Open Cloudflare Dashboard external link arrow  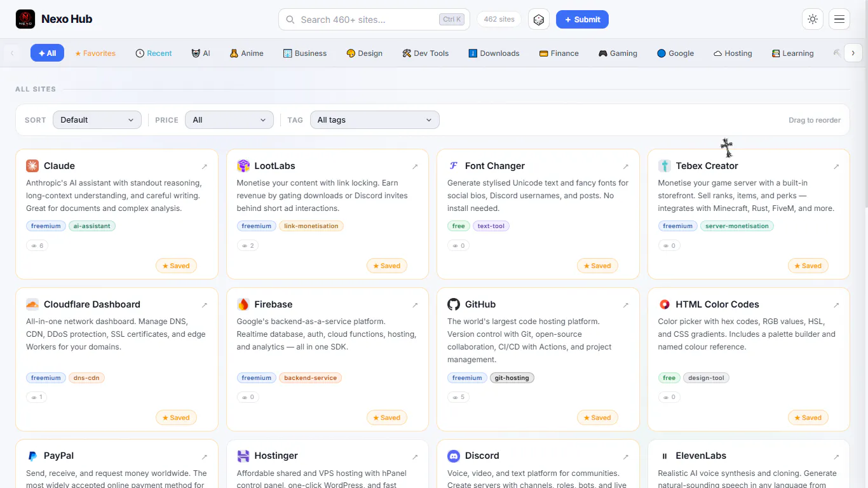tap(205, 305)
